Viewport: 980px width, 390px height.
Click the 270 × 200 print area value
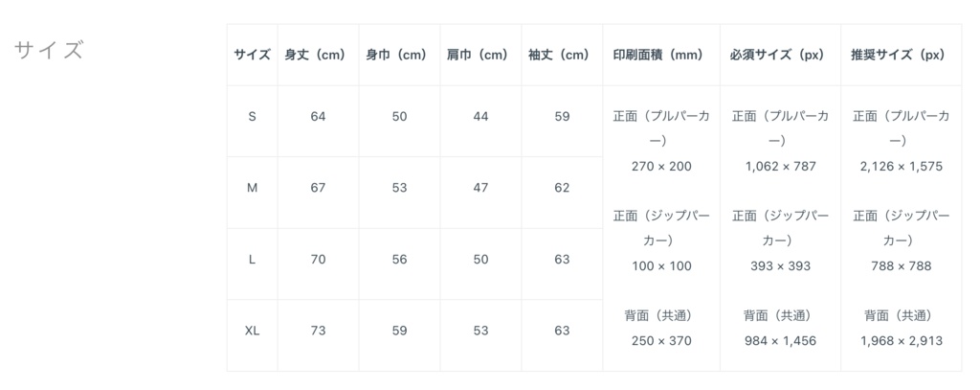coord(661,167)
